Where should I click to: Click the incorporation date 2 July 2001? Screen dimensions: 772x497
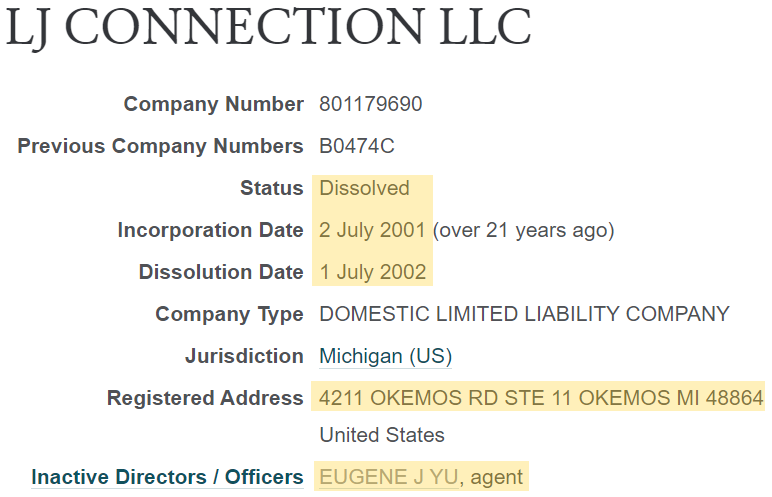(x=372, y=230)
